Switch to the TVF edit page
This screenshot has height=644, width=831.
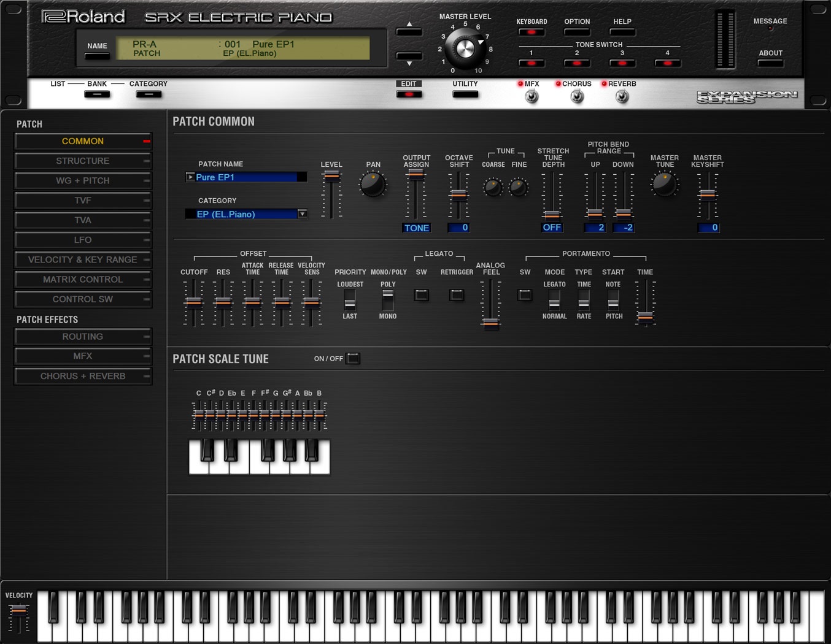click(83, 200)
